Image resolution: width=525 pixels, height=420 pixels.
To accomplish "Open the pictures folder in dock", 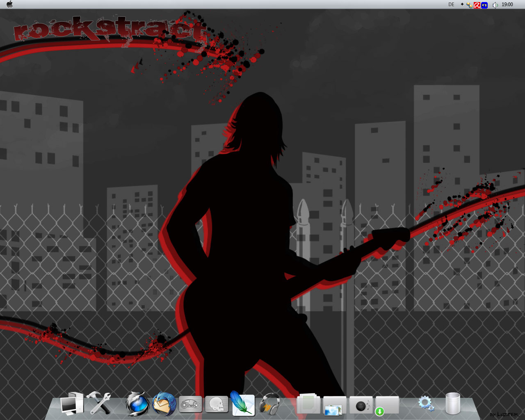I will tap(334, 405).
